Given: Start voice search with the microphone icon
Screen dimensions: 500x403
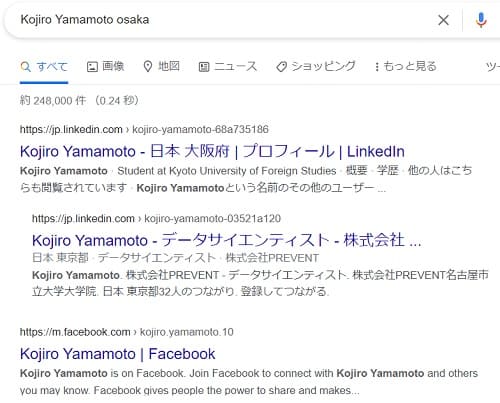Looking at the screenshot, I should [481, 20].
